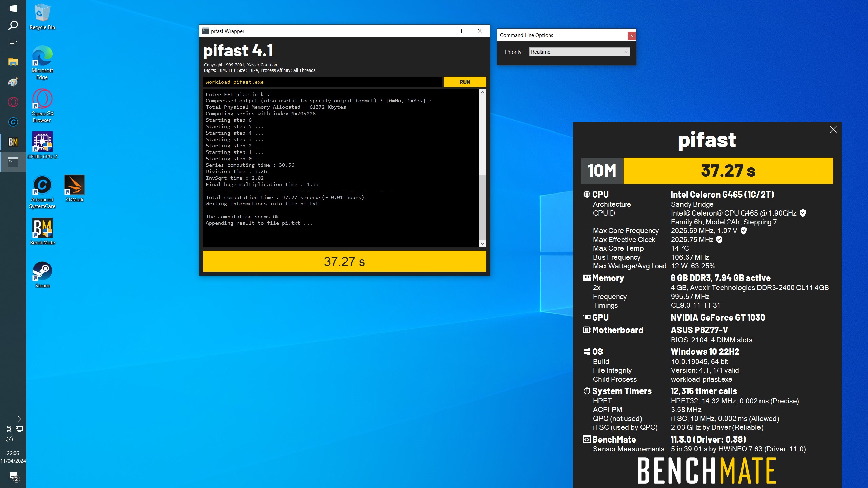Close the pifast Wrapper window
The height and width of the screenshot is (488, 868).
click(x=480, y=31)
